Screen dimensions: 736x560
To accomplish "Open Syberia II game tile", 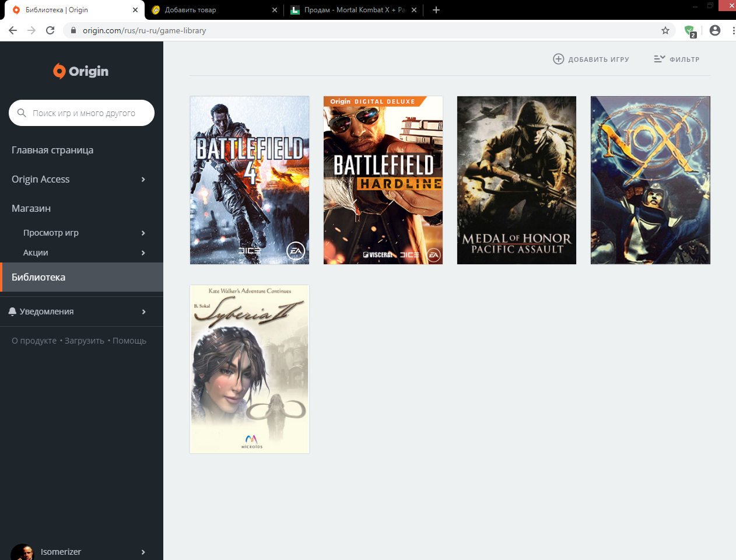I will pos(250,369).
